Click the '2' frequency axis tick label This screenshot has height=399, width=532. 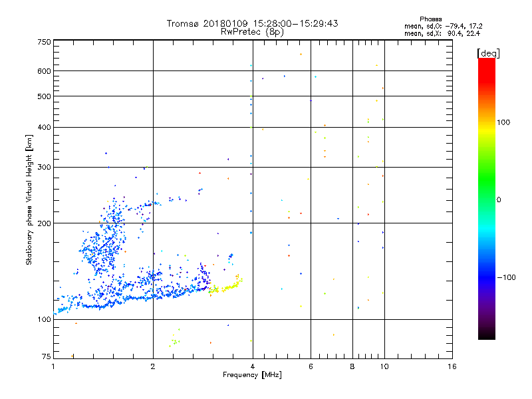pos(153,366)
